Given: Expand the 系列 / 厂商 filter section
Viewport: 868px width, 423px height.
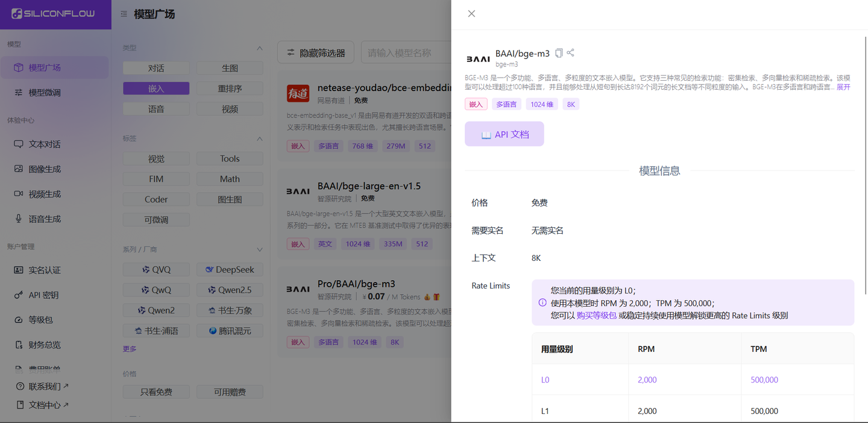Looking at the screenshot, I should (260, 249).
